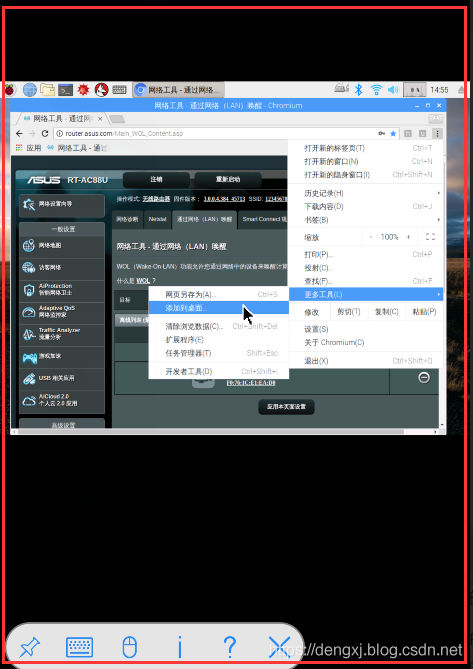Click 剪切(T) in the edit row
The image size is (473, 669).
(x=349, y=312)
